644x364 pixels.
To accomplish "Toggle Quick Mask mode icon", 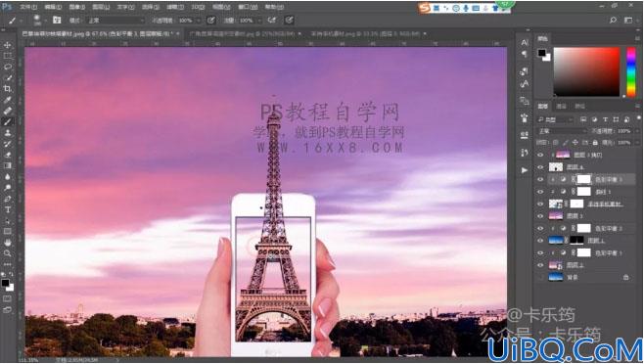I will [x=7, y=298].
